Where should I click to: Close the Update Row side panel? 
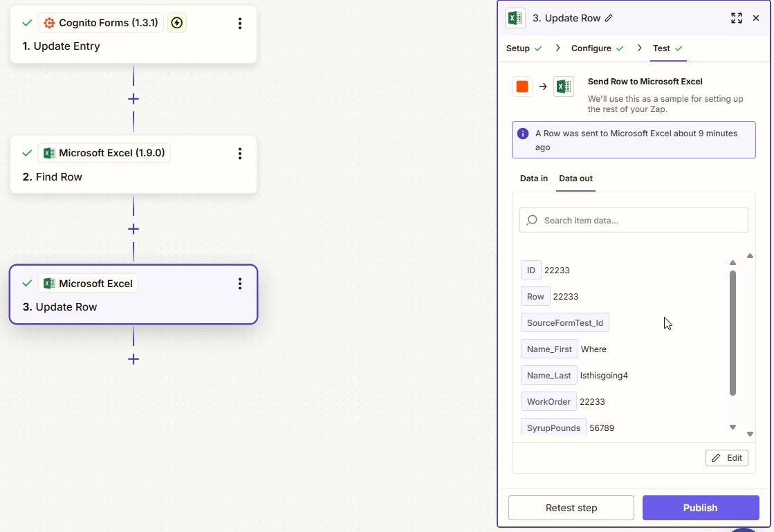coord(756,18)
